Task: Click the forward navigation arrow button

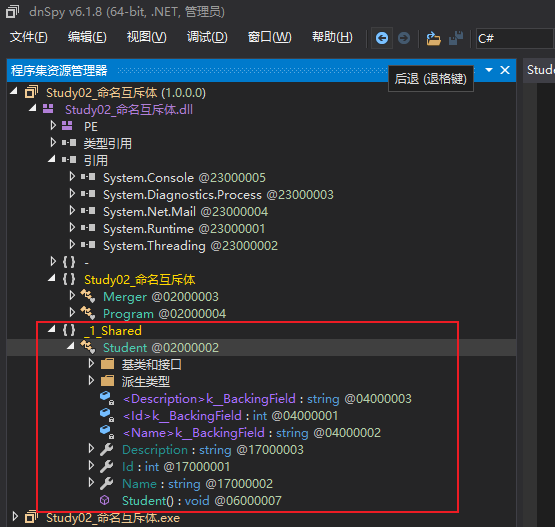Action: coord(404,38)
